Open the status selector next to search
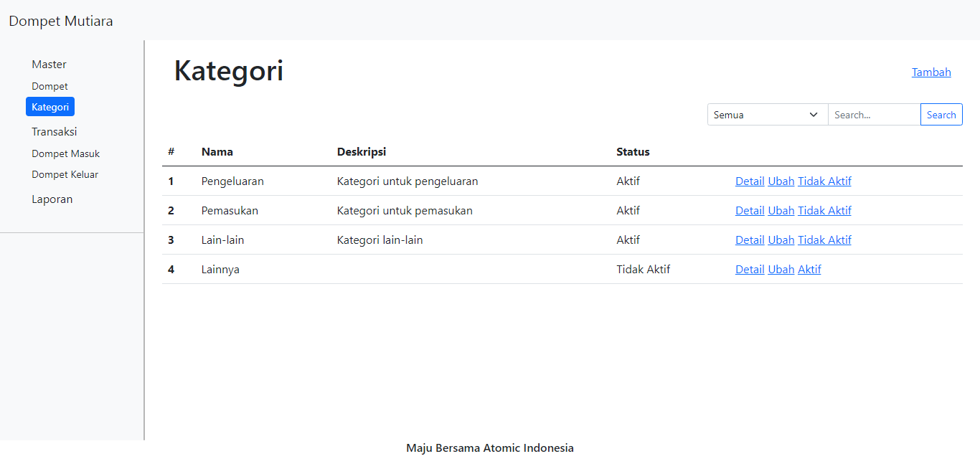Screen dimensions: 980x469 click(x=766, y=114)
